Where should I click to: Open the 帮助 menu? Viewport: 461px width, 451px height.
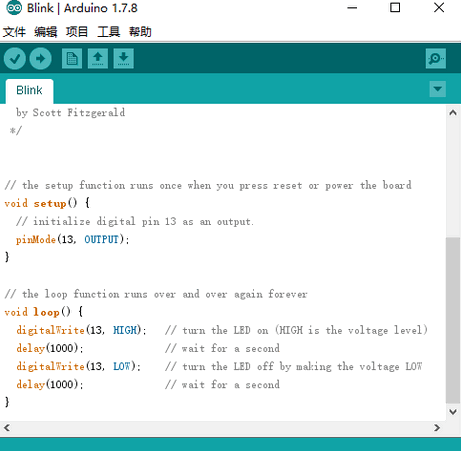(x=140, y=32)
